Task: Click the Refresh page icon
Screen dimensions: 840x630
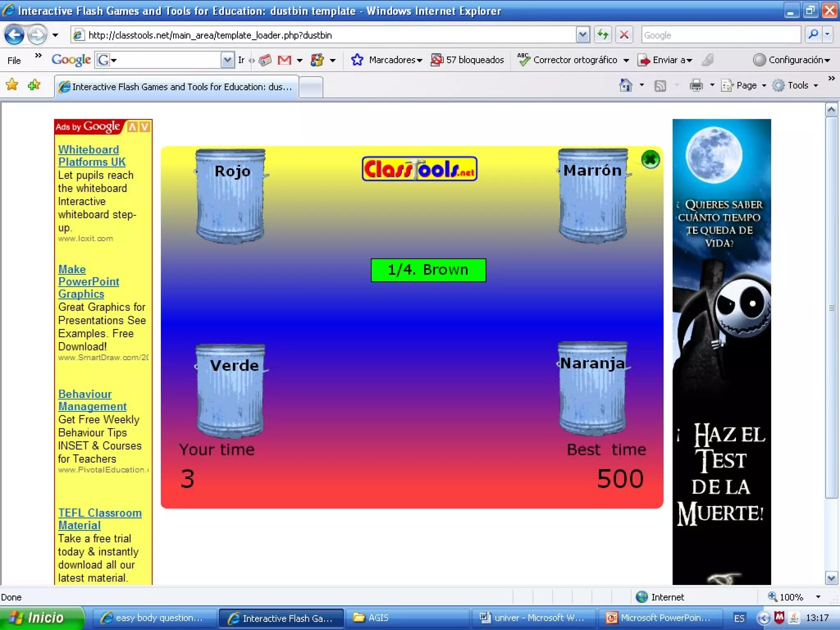Action: click(x=603, y=35)
